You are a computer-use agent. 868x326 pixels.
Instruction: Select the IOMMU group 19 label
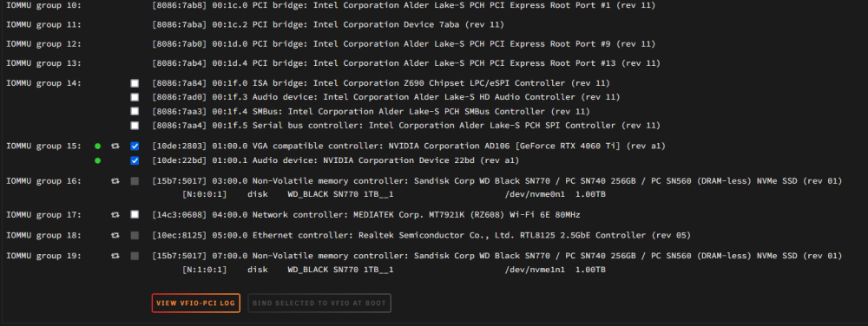(x=43, y=257)
